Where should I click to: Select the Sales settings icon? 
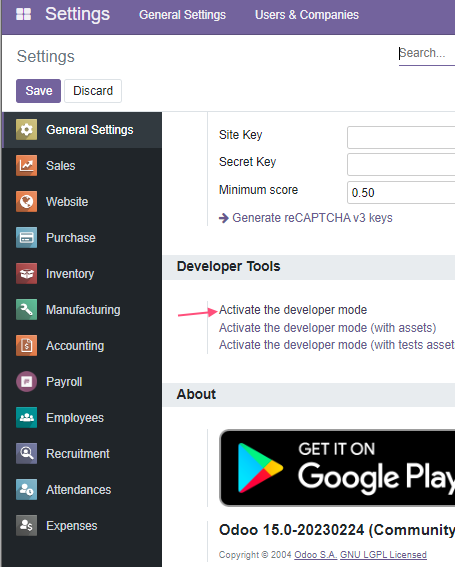pos(26,166)
